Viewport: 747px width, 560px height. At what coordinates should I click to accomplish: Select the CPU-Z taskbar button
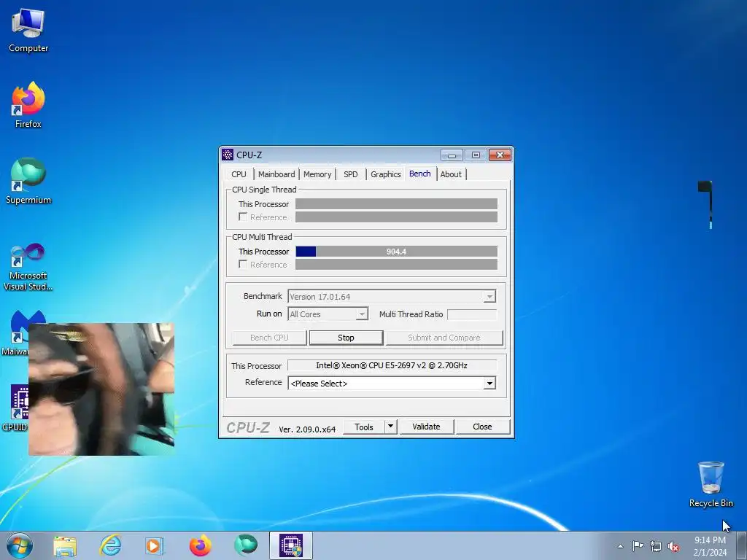291,545
